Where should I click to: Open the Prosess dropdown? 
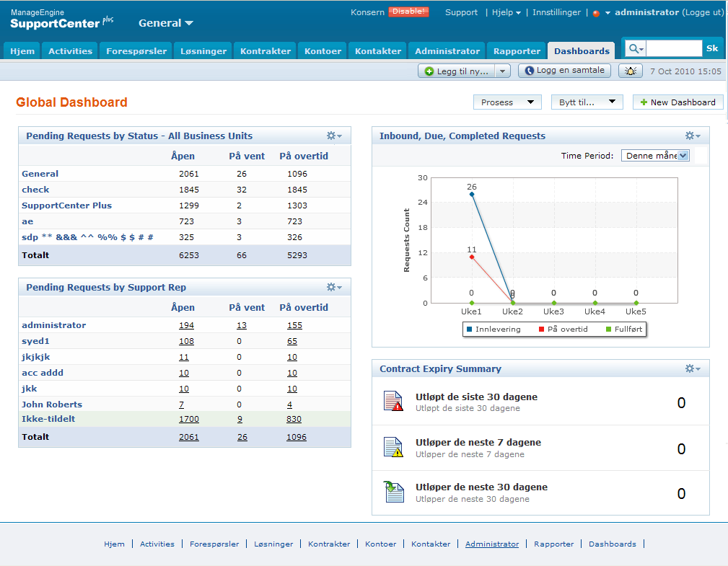[x=507, y=102]
